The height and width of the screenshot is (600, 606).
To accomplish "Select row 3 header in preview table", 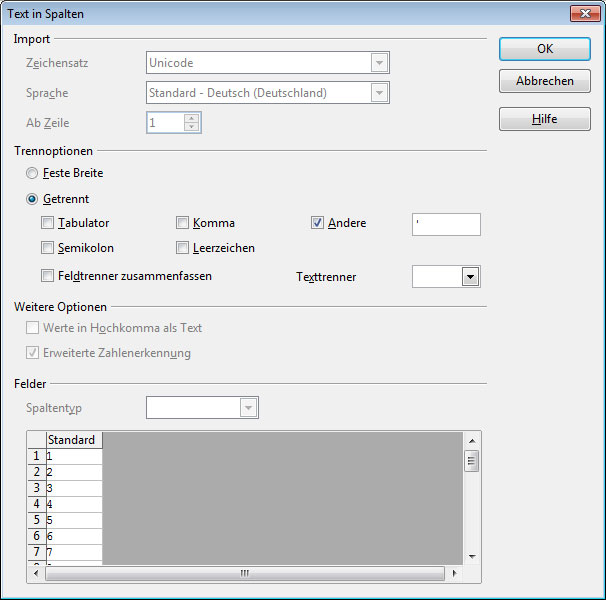I will click(37, 488).
